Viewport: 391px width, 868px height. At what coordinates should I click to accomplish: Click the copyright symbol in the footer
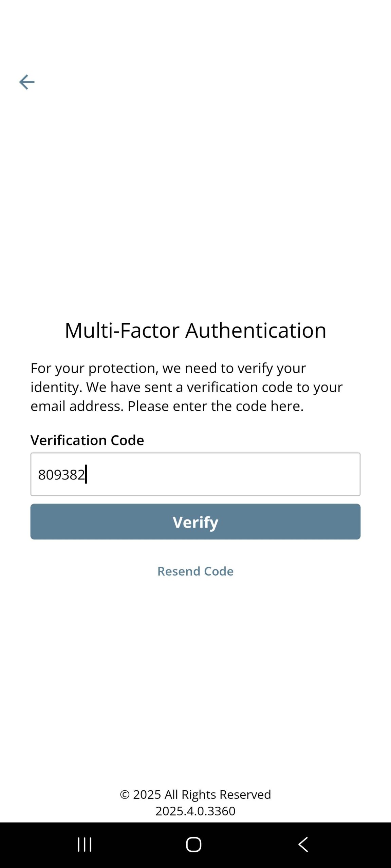(125, 794)
